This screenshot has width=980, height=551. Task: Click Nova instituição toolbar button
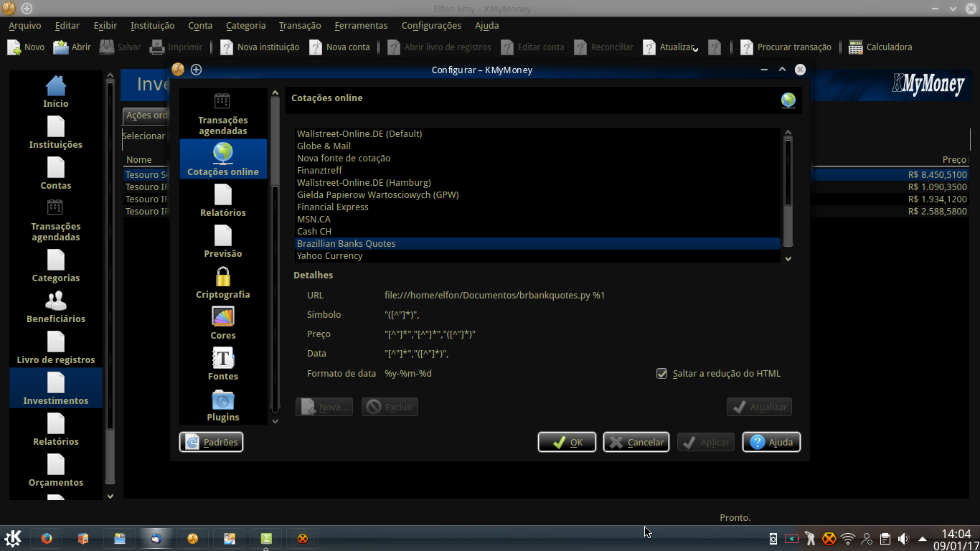click(x=260, y=47)
